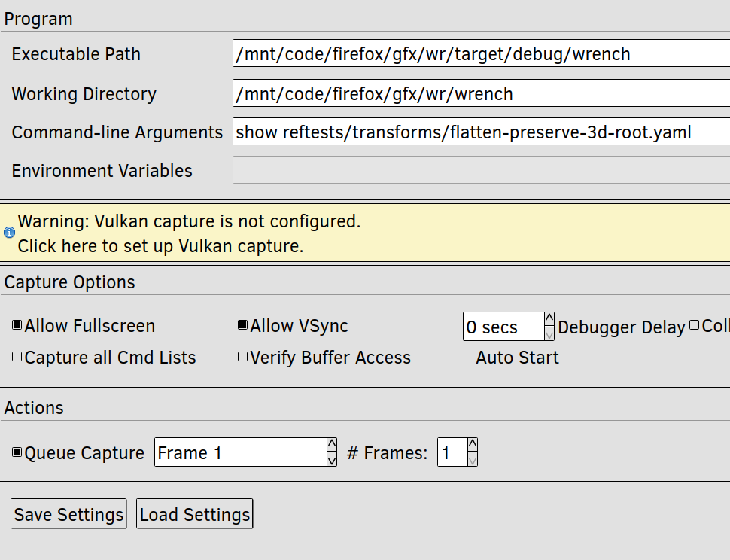The width and height of the screenshot is (730, 560).
Task: Focus the Executable Path field
Action: pos(481,53)
